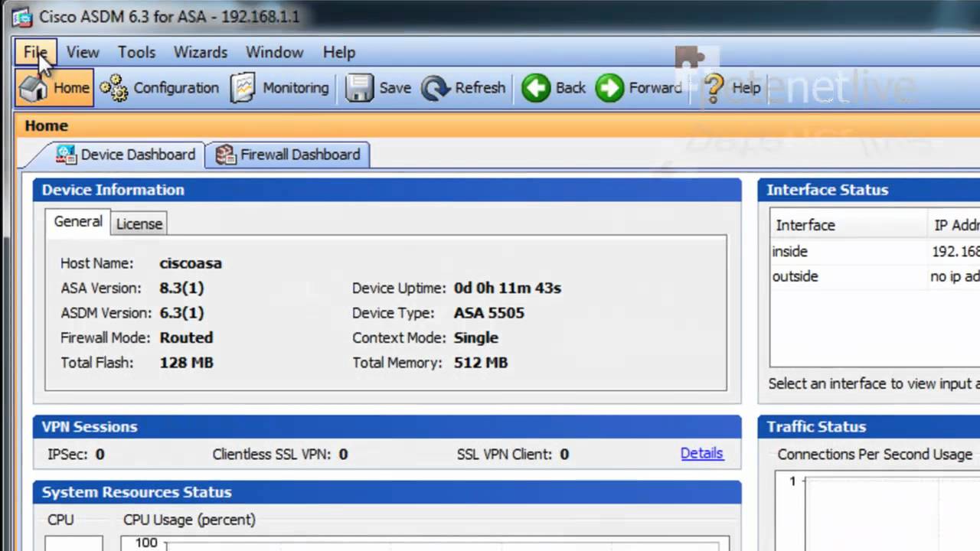Open the View menu
980x551 pixels.
83,52
